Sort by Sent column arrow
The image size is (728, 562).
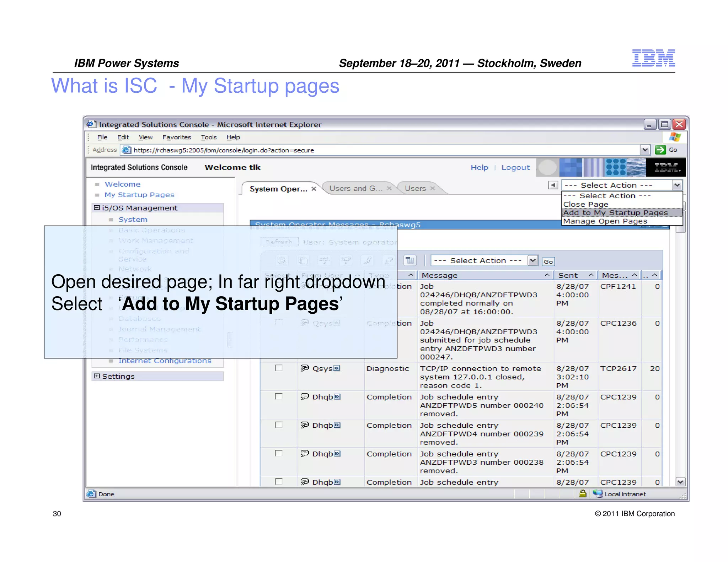(x=591, y=275)
